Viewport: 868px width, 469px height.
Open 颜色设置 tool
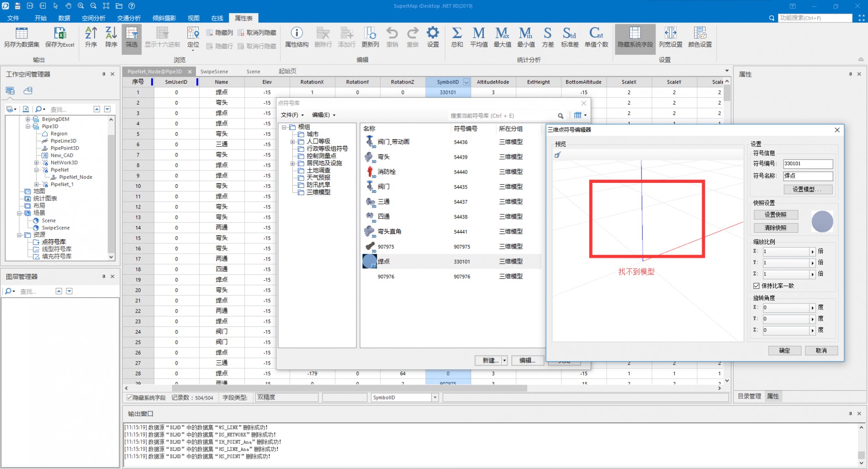[699, 37]
